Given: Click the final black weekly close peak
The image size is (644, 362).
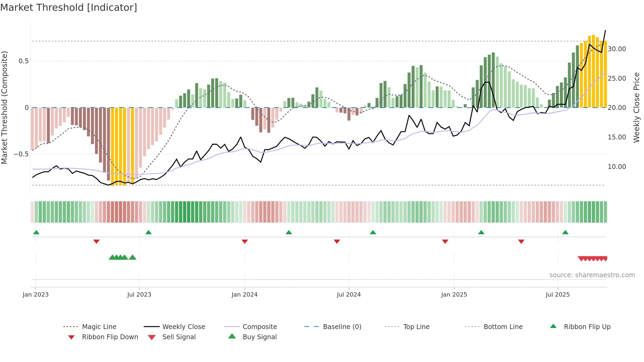Looking at the screenshot, I should coord(605,31).
